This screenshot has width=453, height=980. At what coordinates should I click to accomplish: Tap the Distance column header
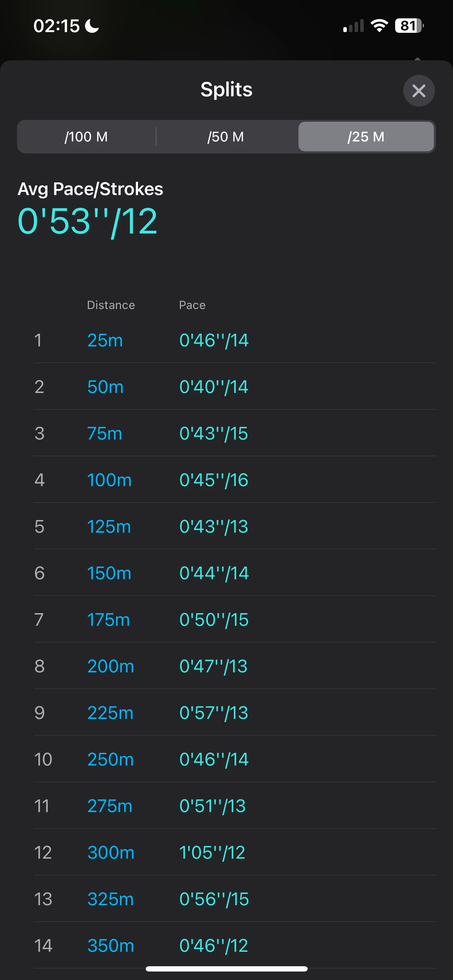point(111,305)
